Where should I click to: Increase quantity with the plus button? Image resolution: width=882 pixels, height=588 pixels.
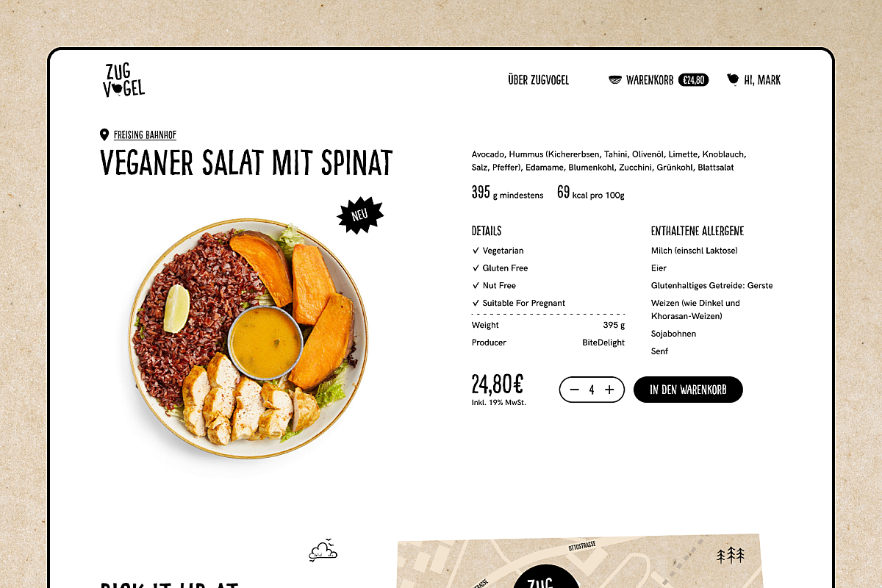(x=609, y=390)
